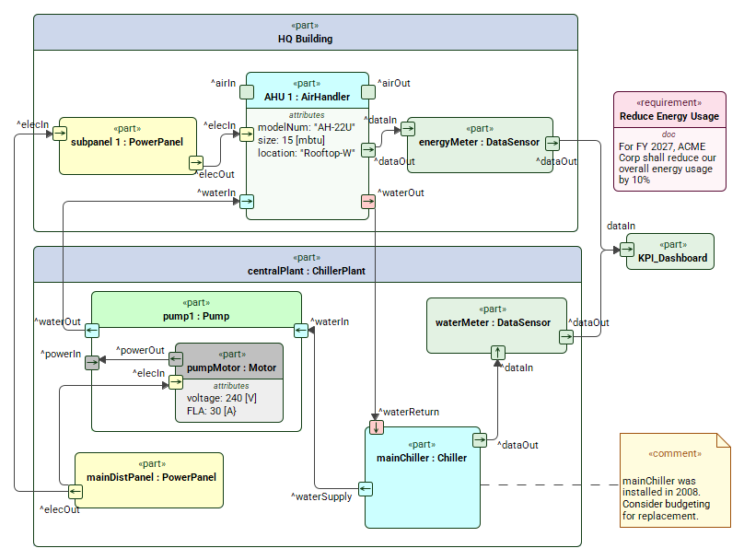
Task: Select the size: 15 [mbtu] attribute
Action: [x=291, y=141]
